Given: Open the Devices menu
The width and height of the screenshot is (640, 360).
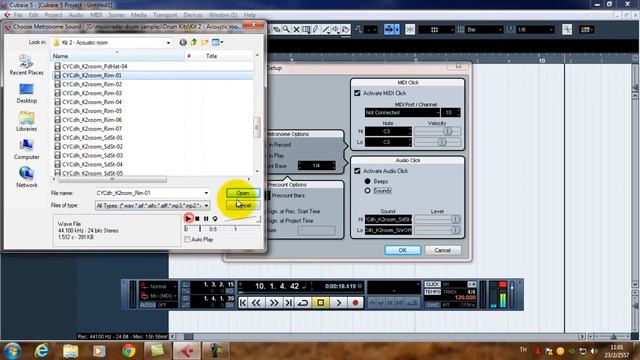Looking at the screenshot, I should point(193,15).
